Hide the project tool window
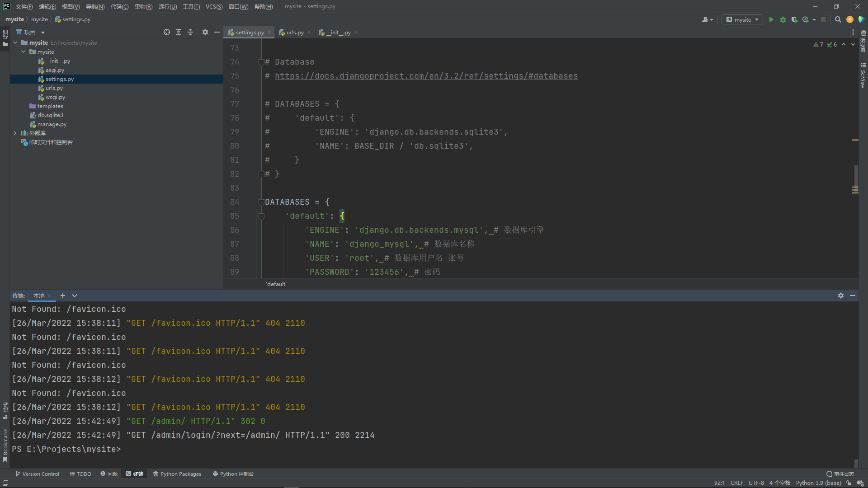This screenshot has height=488, width=868. (217, 32)
